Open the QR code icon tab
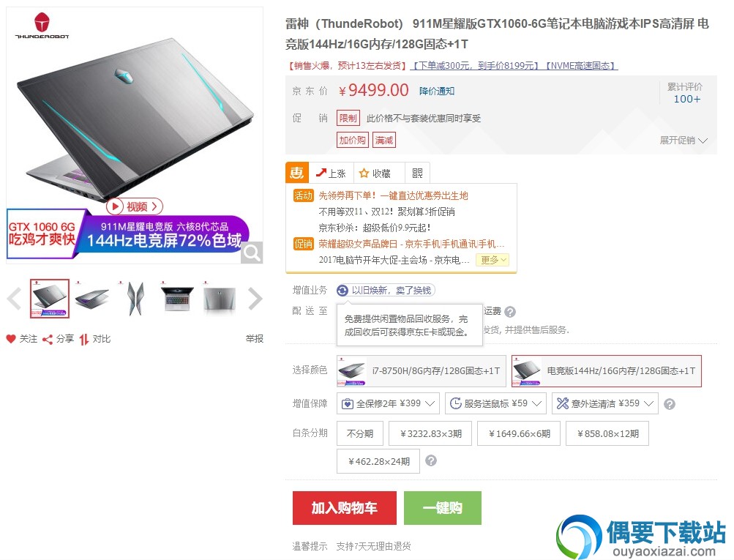 418,173
